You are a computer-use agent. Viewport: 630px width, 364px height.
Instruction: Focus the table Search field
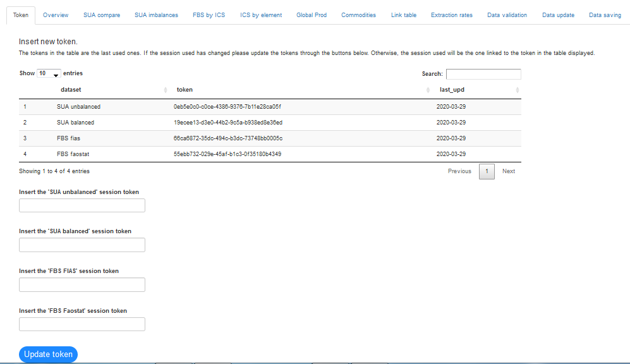click(x=483, y=74)
